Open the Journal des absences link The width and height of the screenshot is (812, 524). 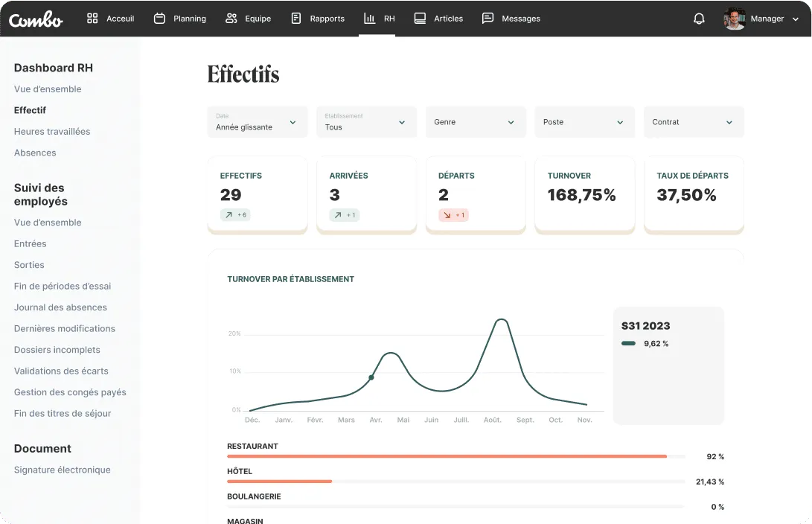click(60, 307)
